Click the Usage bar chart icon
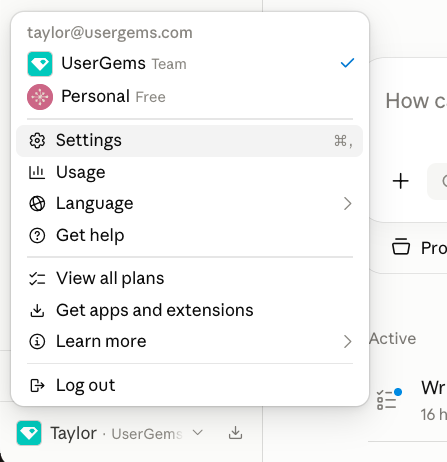Image resolution: width=447 pixels, height=462 pixels. point(37,172)
